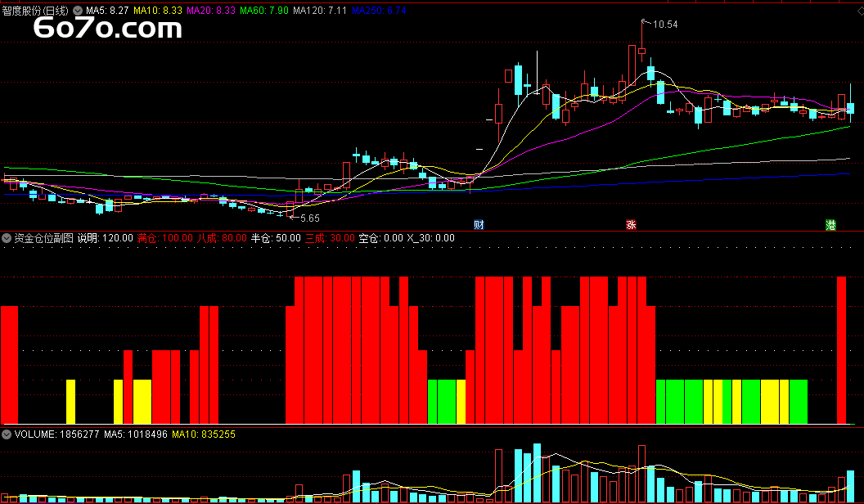Click the MA5: 8.27 label
The image size is (864, 504).
(x=107, y=11)
